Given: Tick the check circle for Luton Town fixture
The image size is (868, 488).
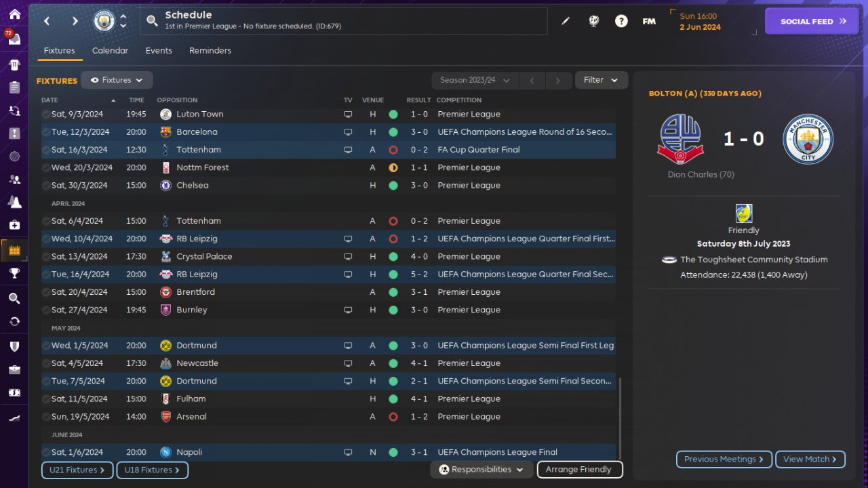Looking at the screenshot, I should 45,115.
